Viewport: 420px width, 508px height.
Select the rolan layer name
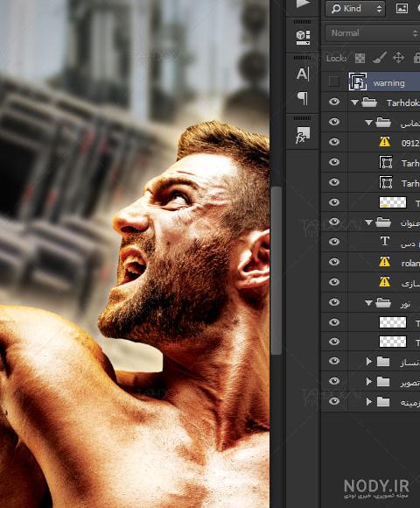410,264
